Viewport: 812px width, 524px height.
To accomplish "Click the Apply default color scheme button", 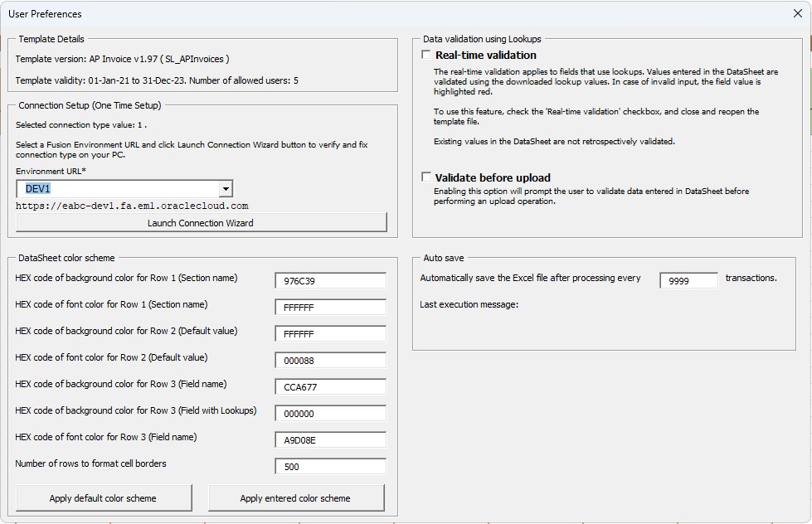I will click(103, 497).
